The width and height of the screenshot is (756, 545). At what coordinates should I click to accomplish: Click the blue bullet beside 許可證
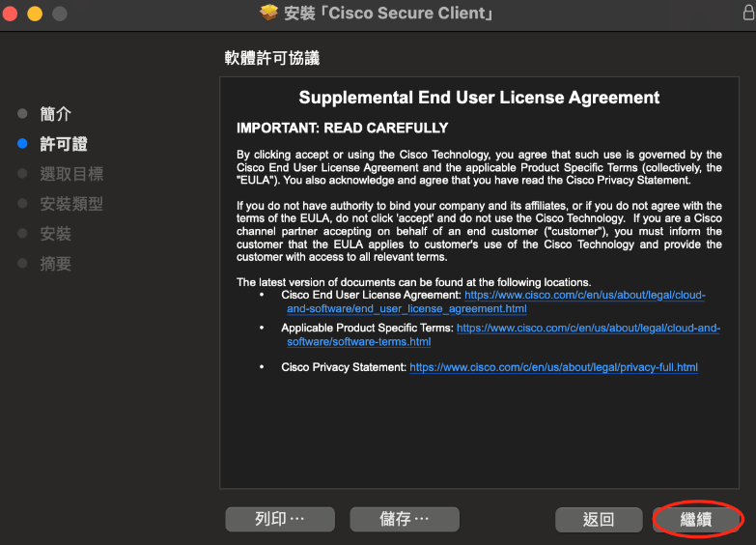pos(22,143)
